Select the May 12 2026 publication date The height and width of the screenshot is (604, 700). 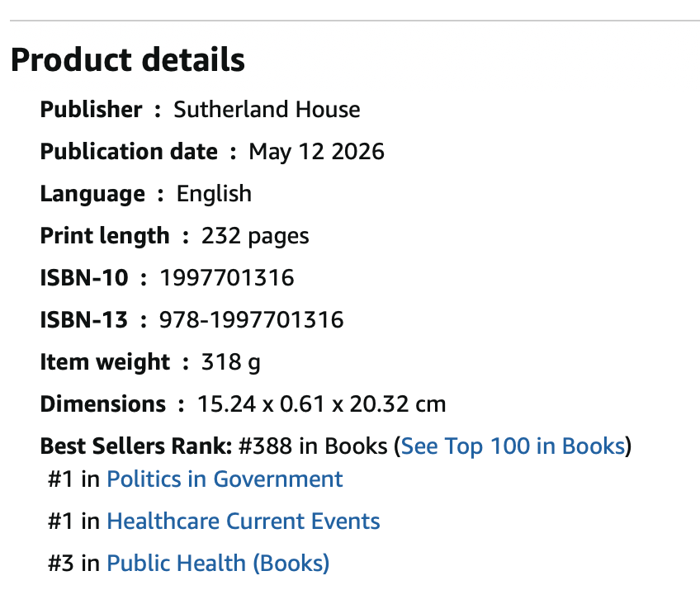(x=316, y=152)
